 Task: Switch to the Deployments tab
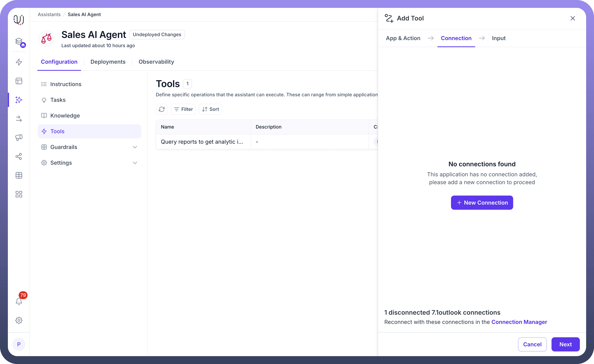tap(108, 62)
